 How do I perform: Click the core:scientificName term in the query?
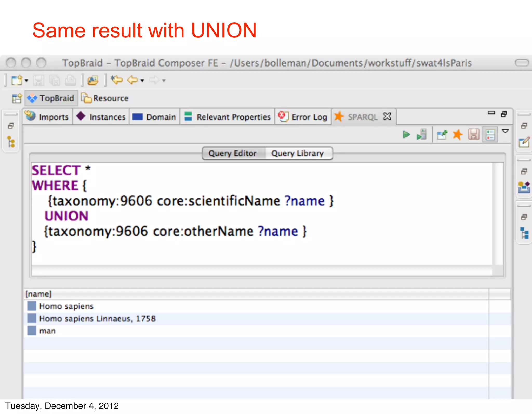(x=219, y=201)
